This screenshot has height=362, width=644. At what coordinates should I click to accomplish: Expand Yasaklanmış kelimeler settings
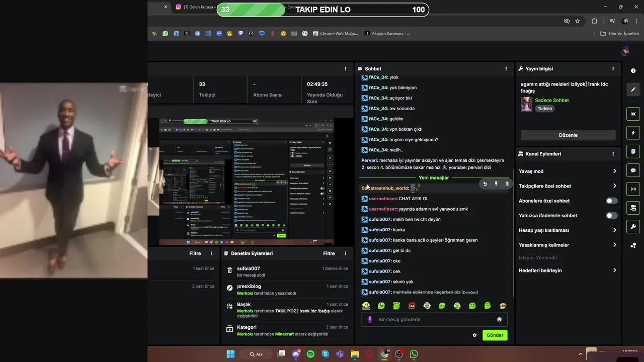[x=568, y=245]
